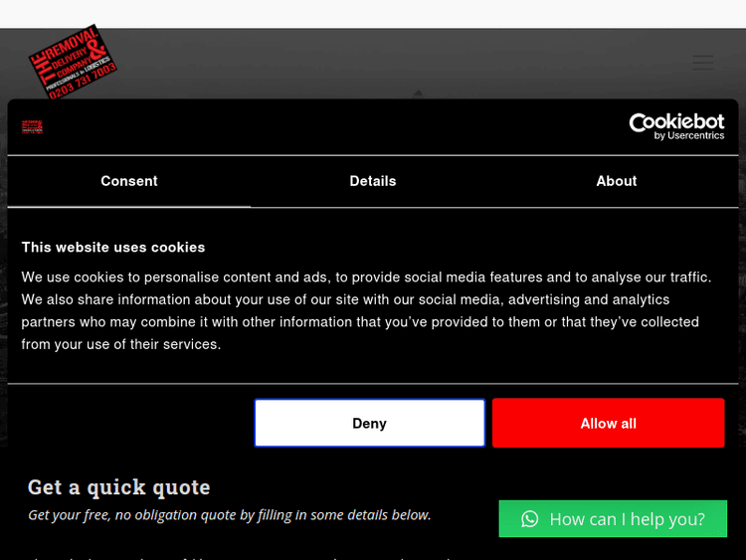Switch to the Consent tab
This screenshot has height=560, width=746.
pyautogui.click(x=128, y=181)
